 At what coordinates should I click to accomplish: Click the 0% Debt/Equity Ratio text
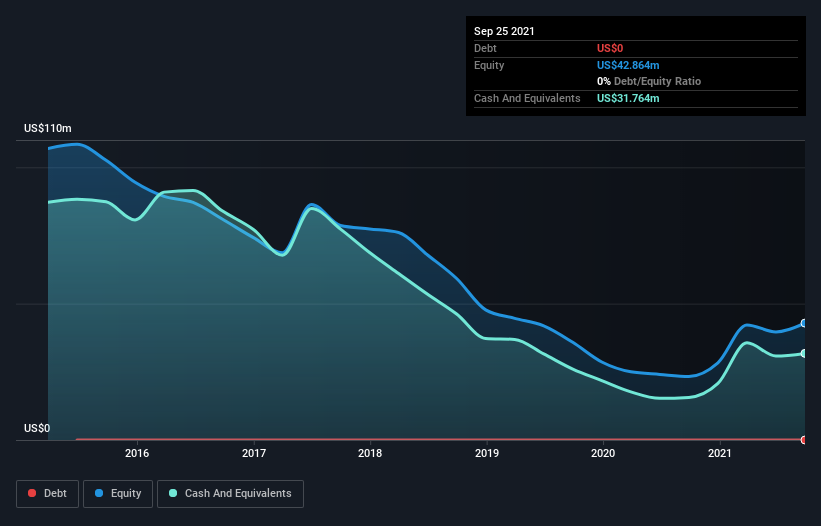pos(649,81)
